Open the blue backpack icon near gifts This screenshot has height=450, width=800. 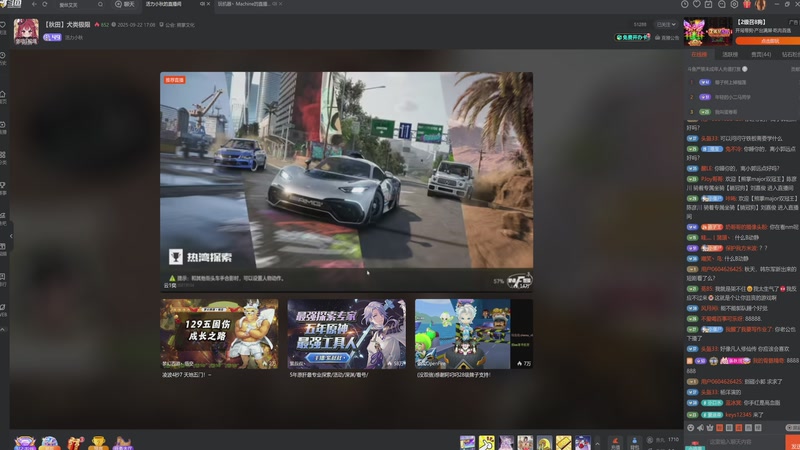[634, 443]
